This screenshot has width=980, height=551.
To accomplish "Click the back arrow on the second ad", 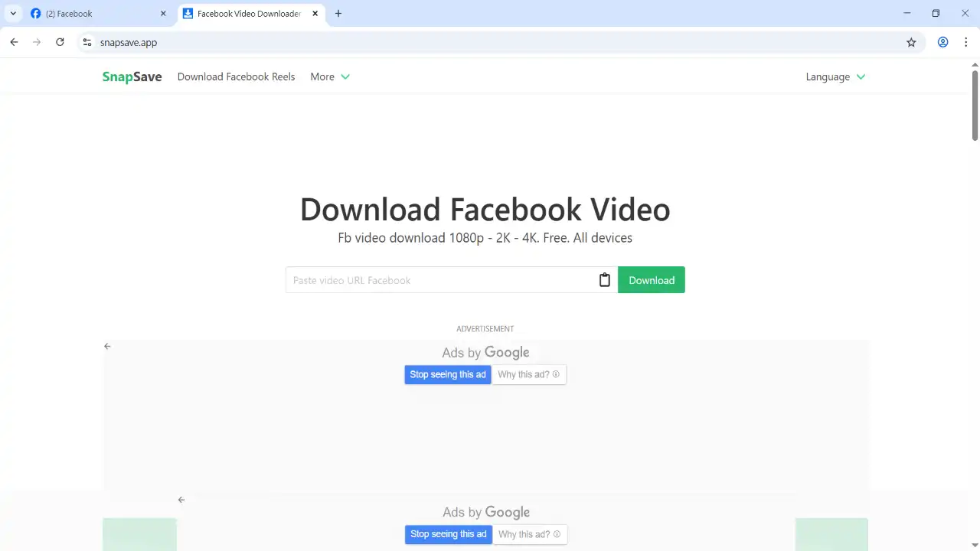I will point(181,500).
